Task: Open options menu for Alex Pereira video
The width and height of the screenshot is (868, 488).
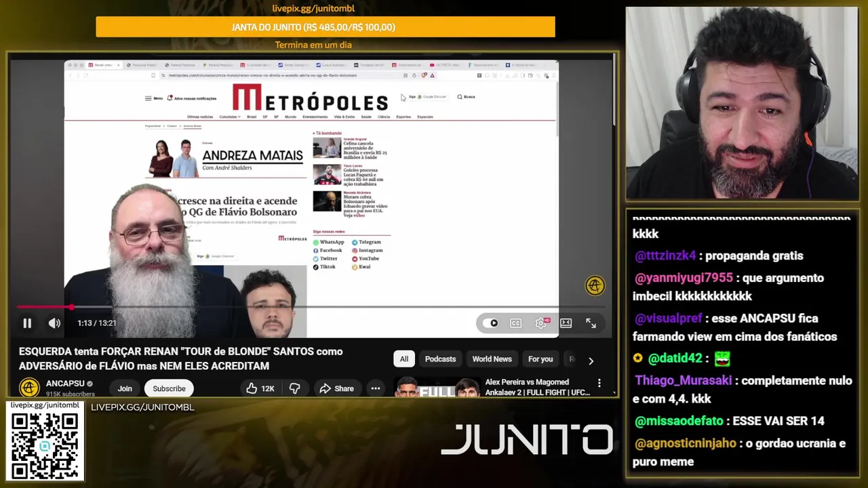Action: point(599,383)
